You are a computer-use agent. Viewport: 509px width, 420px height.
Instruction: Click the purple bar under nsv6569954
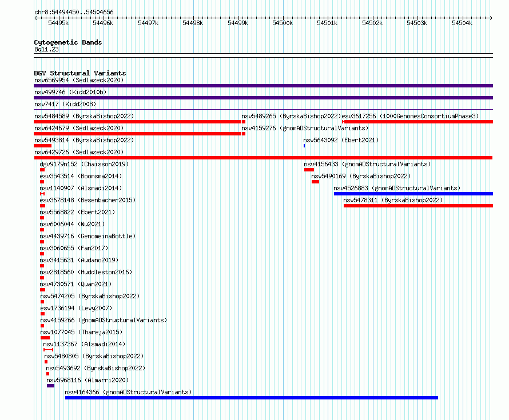point(263,86)
